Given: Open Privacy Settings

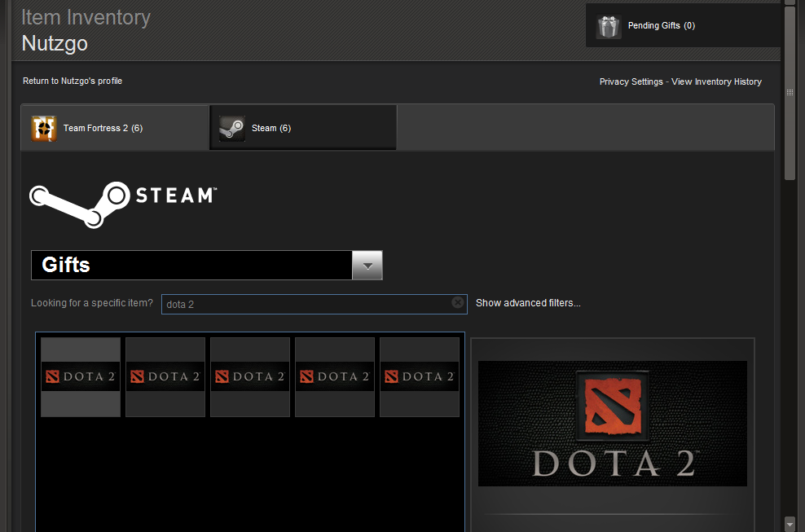Looking at the screenshot, I should [631, 81].
